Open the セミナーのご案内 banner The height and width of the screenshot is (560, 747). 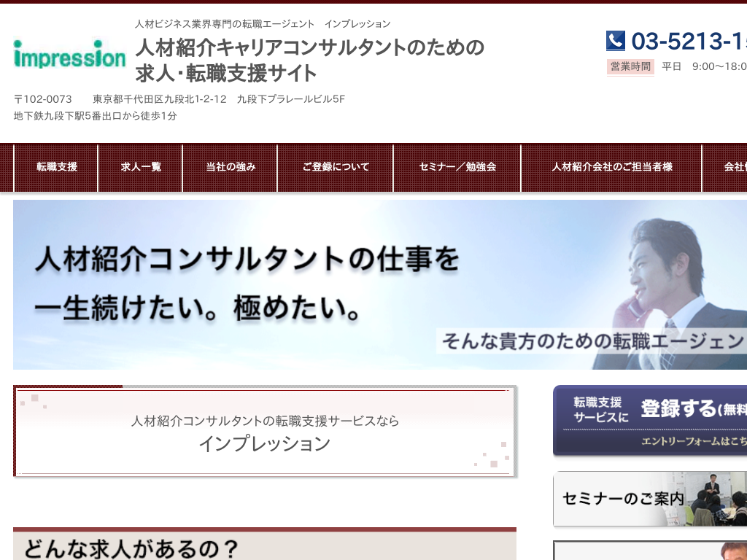[650, 499]
